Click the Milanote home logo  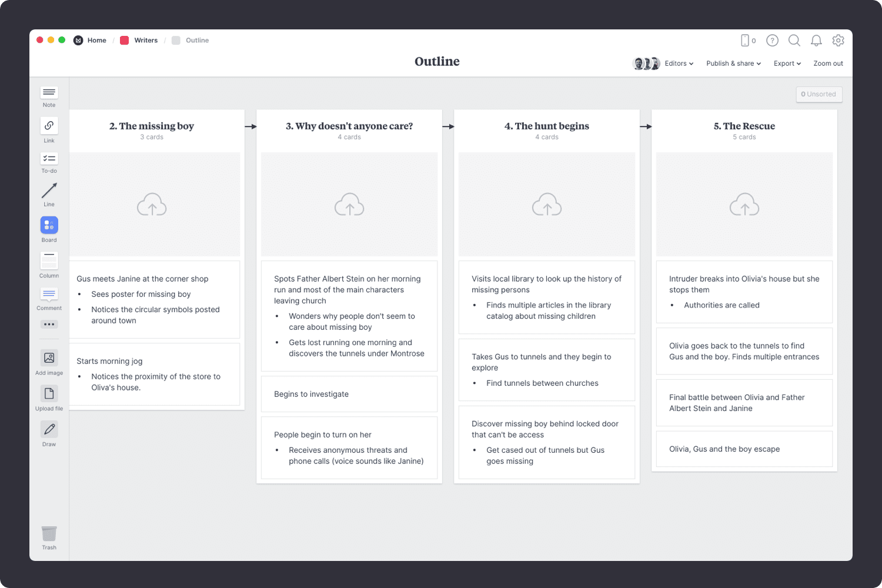pos(78,41)
